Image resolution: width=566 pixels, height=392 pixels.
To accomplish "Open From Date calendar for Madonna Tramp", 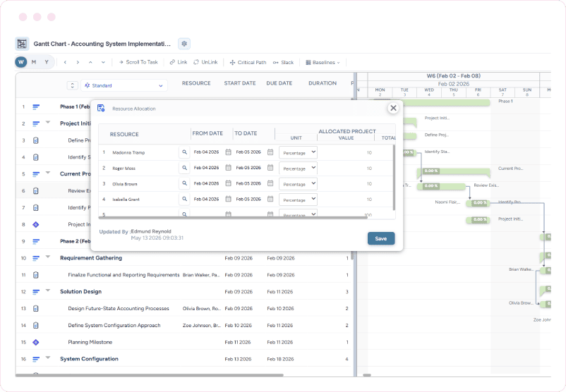I will pos(228,152).
